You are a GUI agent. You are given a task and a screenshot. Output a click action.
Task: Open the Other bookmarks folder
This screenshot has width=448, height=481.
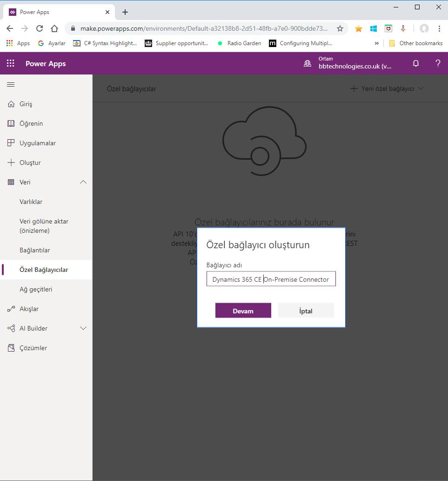coord(415,43)
